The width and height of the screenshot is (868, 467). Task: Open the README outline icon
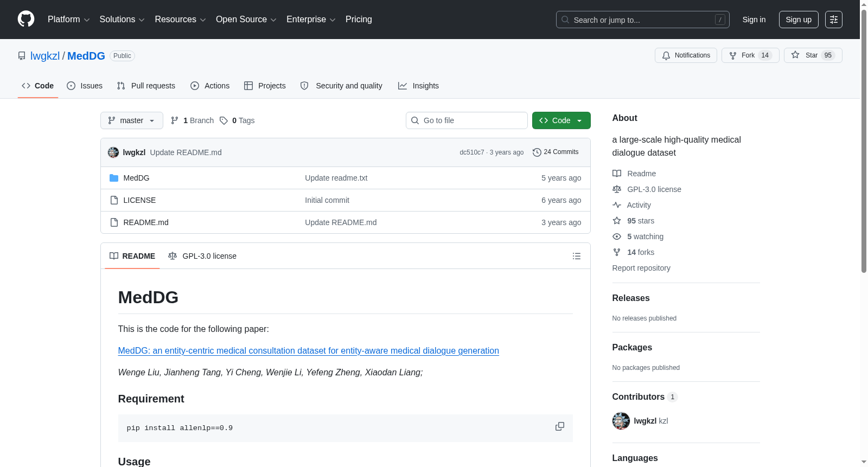577,256
